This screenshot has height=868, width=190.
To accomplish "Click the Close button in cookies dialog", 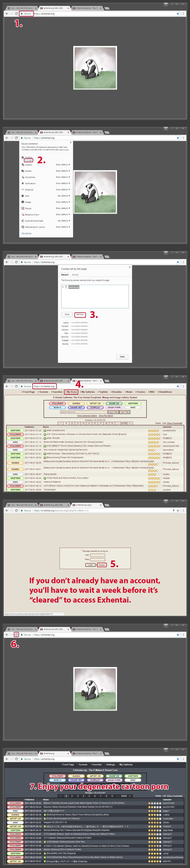I will 122,357.
